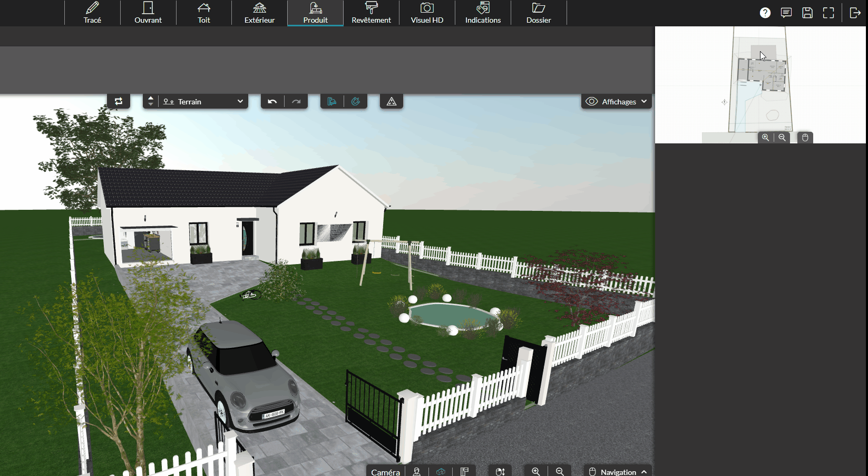Switch to the Revêtement tab

coord(371,13)
